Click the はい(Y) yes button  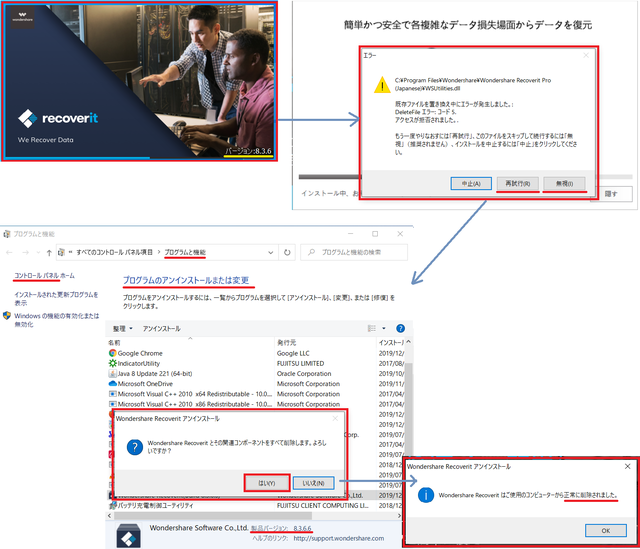click(x=267, y=483)
